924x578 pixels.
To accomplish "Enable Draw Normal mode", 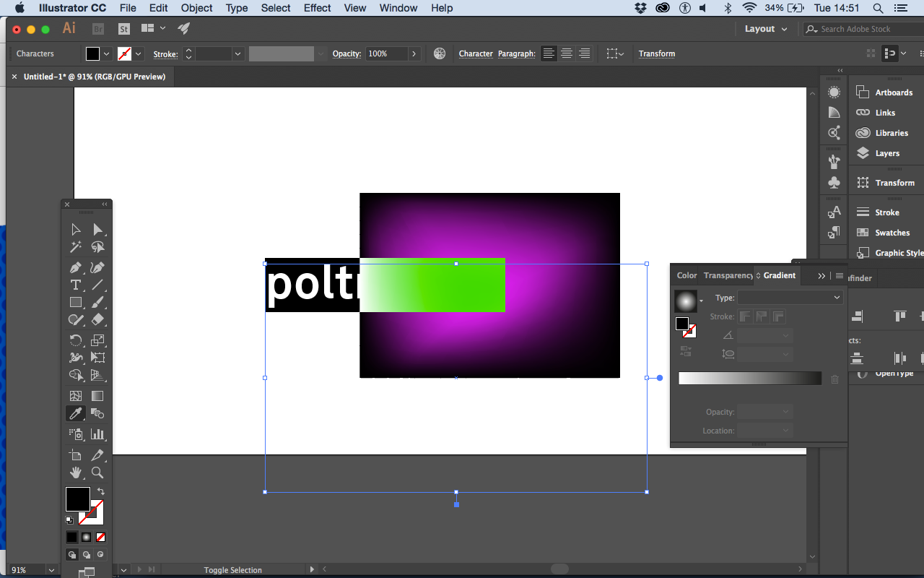I will coord(71,555).
